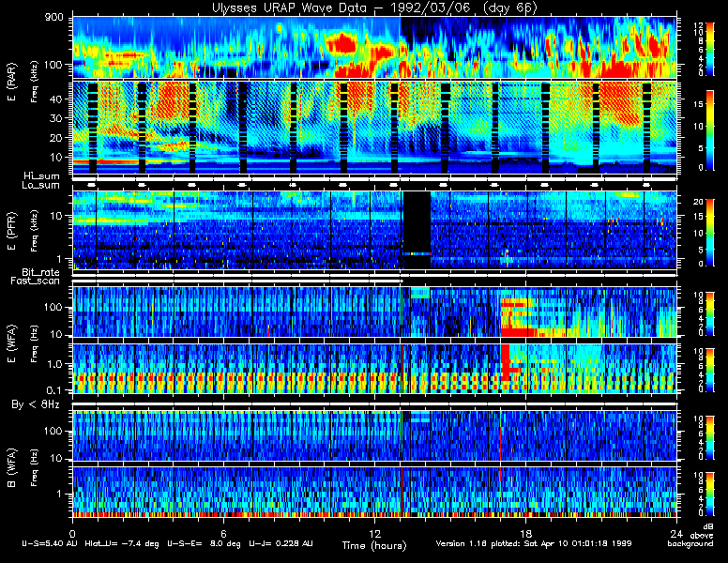The width and height of the screenshot is (728, 563).
Task: Click the 'Bit_rate' status label
Action: click(42, 272)
